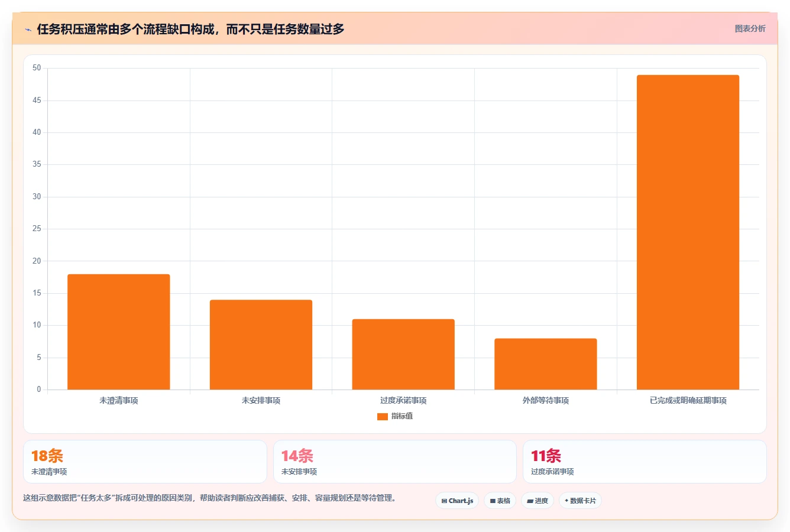Select the 数据卡片 tag

580,501
